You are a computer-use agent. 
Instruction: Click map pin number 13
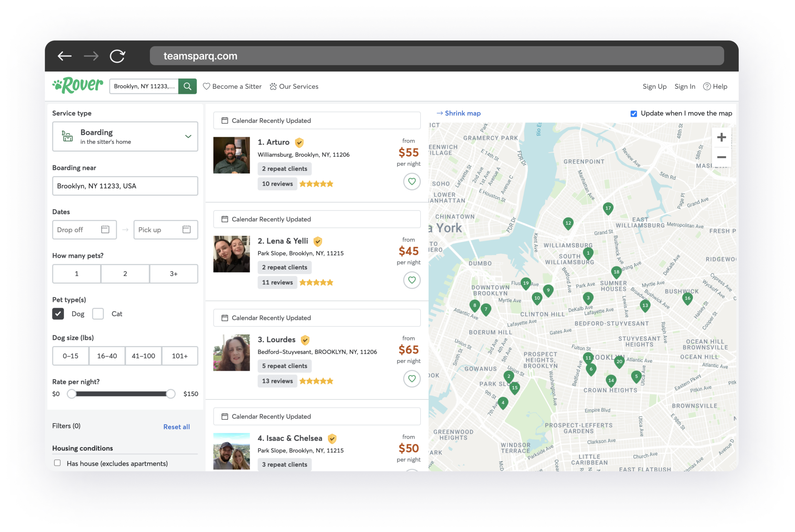[x=645, y=306]
